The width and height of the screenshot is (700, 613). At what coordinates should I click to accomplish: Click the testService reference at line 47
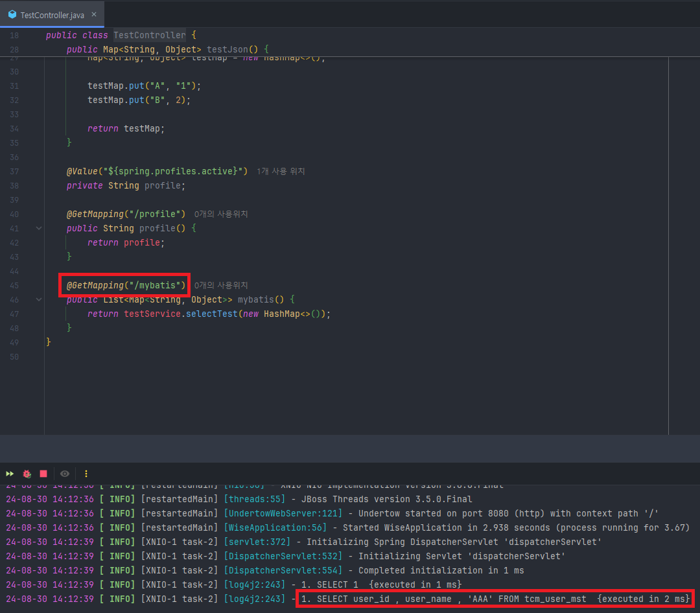pyautogui.click(x=152, y=314)
